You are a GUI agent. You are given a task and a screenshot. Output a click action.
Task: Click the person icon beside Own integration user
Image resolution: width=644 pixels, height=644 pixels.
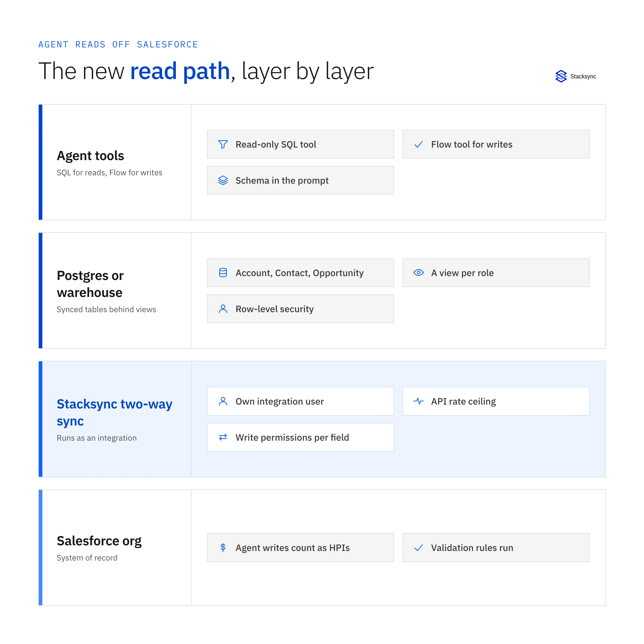click(x=223, y=401)
